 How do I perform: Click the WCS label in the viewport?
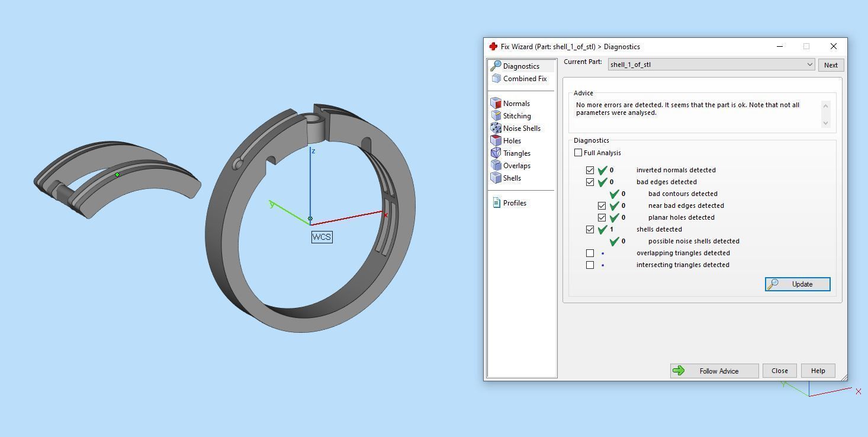click(x=322, y=237)
